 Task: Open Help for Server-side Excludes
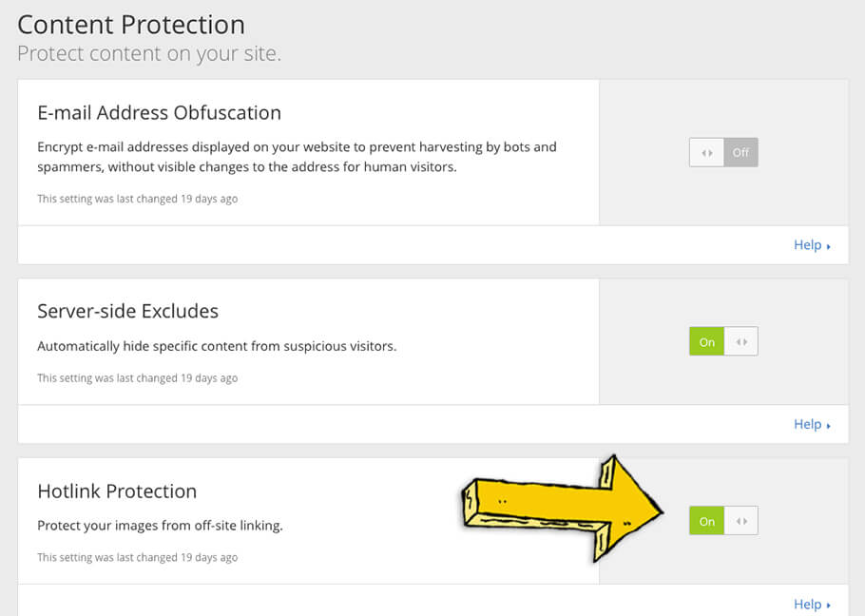(x=807, y=425)
